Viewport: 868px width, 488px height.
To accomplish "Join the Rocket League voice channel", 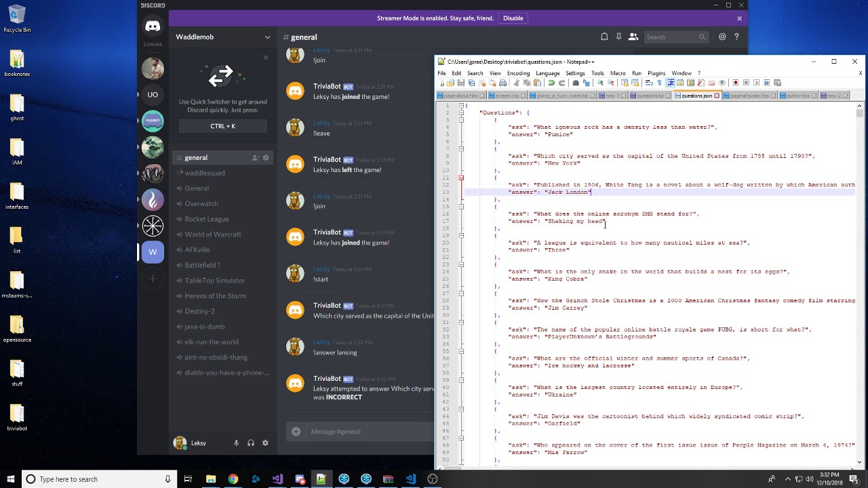I will [x=223, y=219].
